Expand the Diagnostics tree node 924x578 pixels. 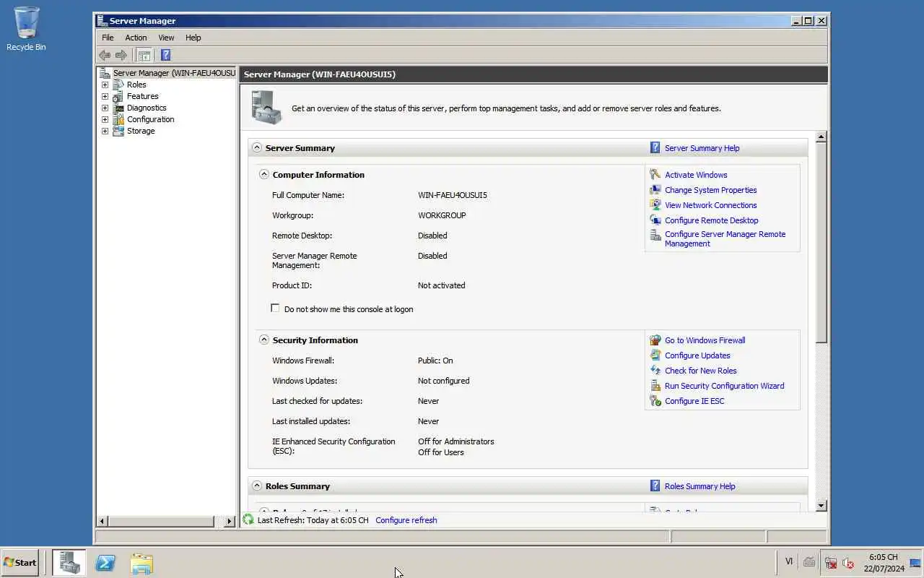pyautogui.click(x=105, y=108)
